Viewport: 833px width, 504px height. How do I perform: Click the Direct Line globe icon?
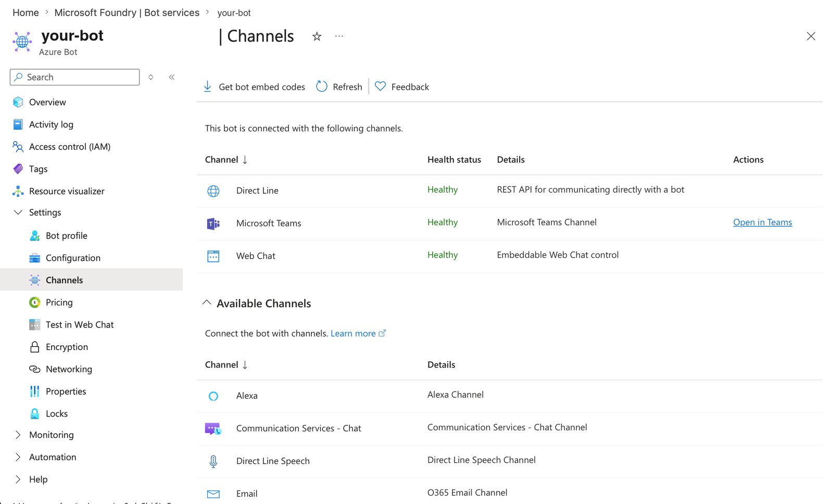coord(213,191)
